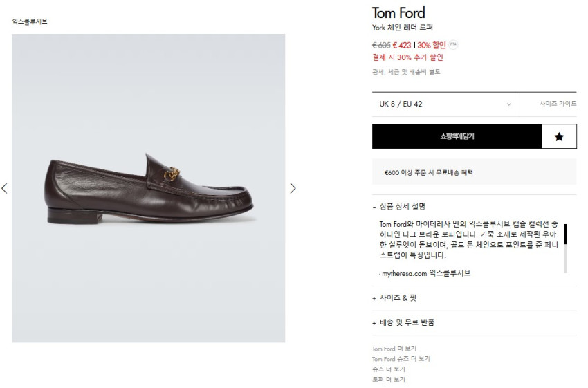Click the PTS info badge beside discount
The image size is (588, 388).
[x=453, y=45]
